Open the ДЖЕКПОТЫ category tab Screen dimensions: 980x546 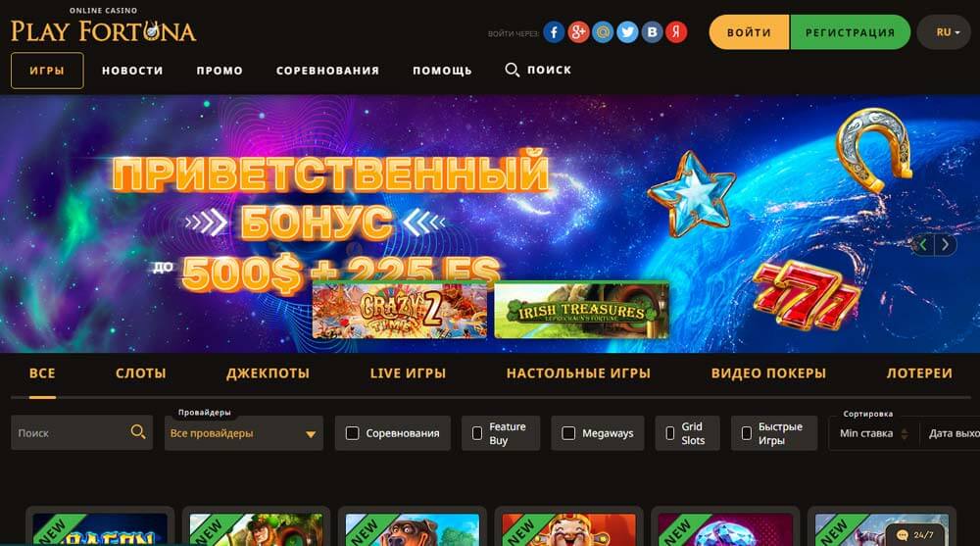coord(268,373)
